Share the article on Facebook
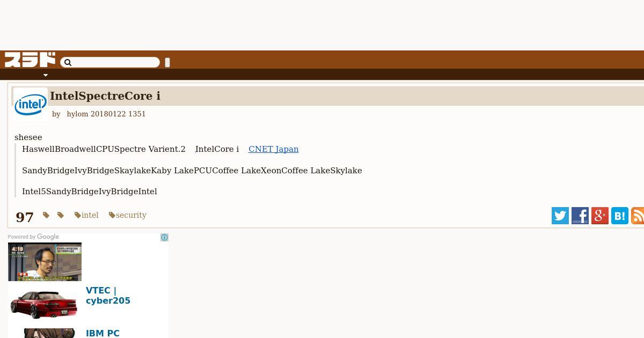Image resolution: width=644 pixels, height=338 pixels. pos(580,216)
